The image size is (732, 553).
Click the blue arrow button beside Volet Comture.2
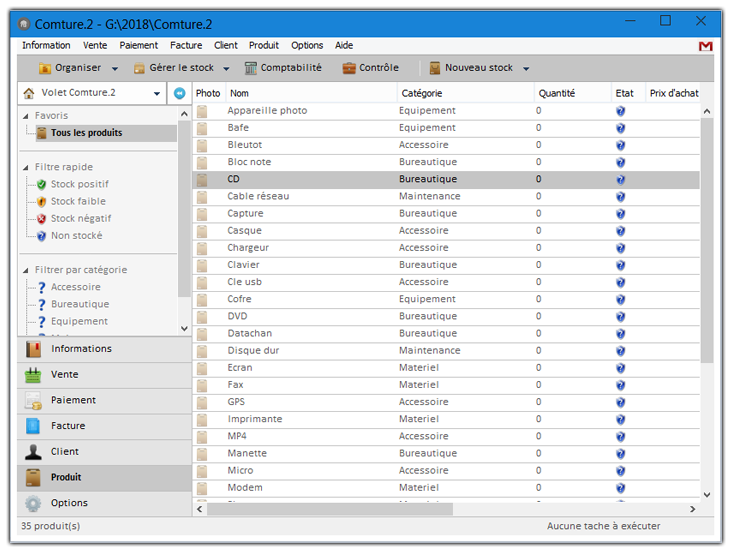point(179,93)
